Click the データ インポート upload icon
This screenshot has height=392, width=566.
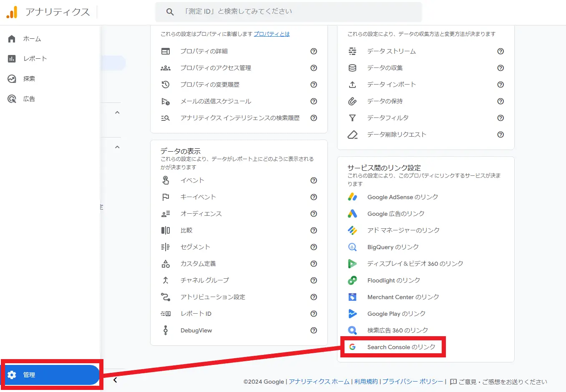[x=352, y=85]
